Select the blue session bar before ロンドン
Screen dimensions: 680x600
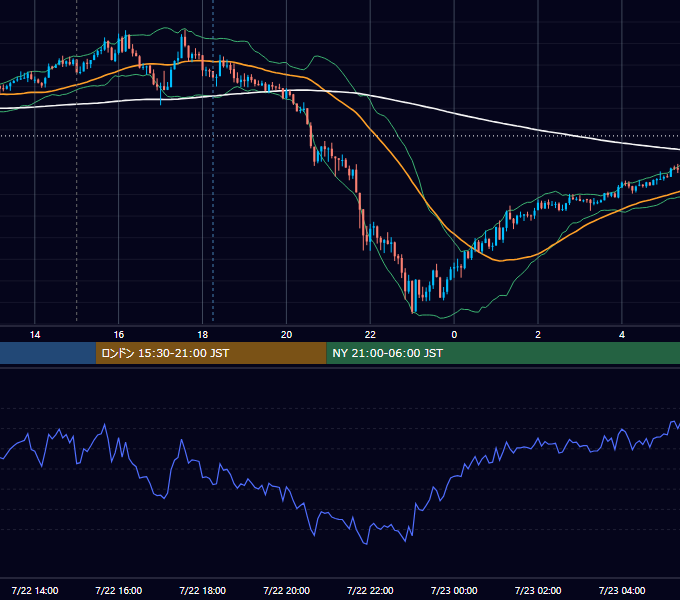[x=48, y=353]
